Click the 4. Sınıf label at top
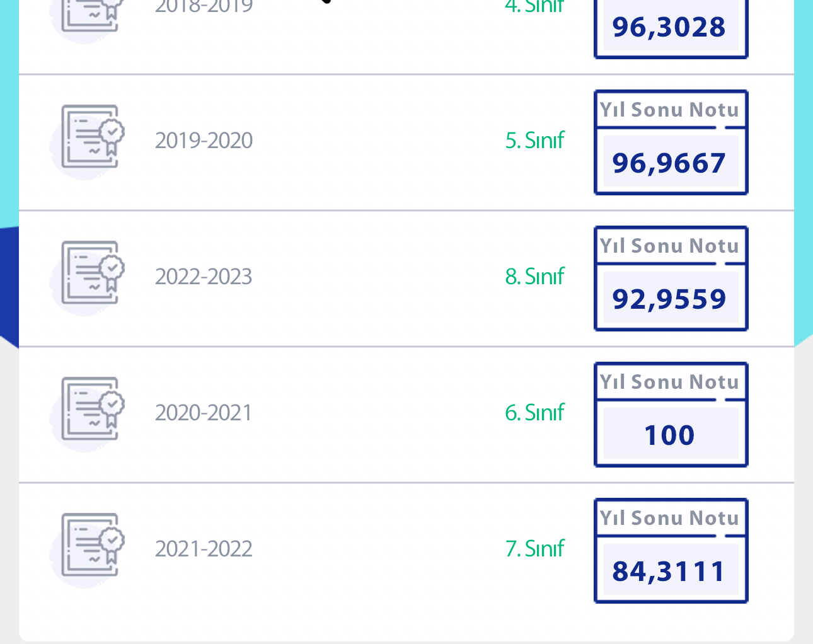 534,6
